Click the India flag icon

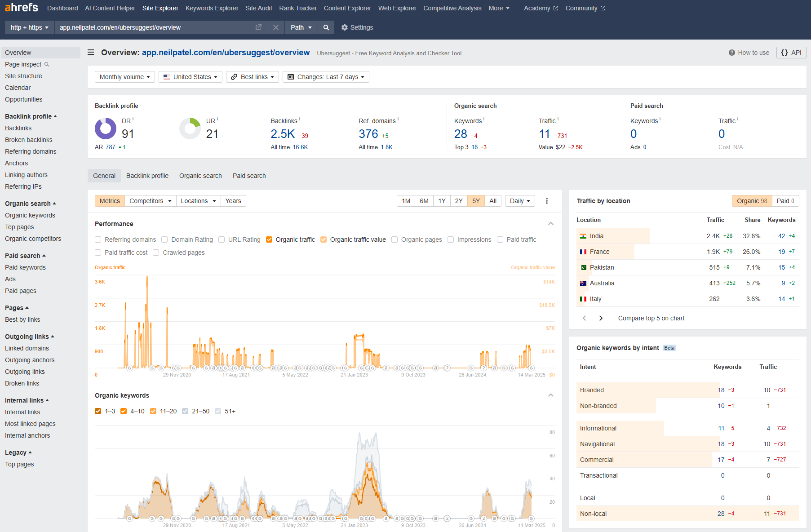583,236
